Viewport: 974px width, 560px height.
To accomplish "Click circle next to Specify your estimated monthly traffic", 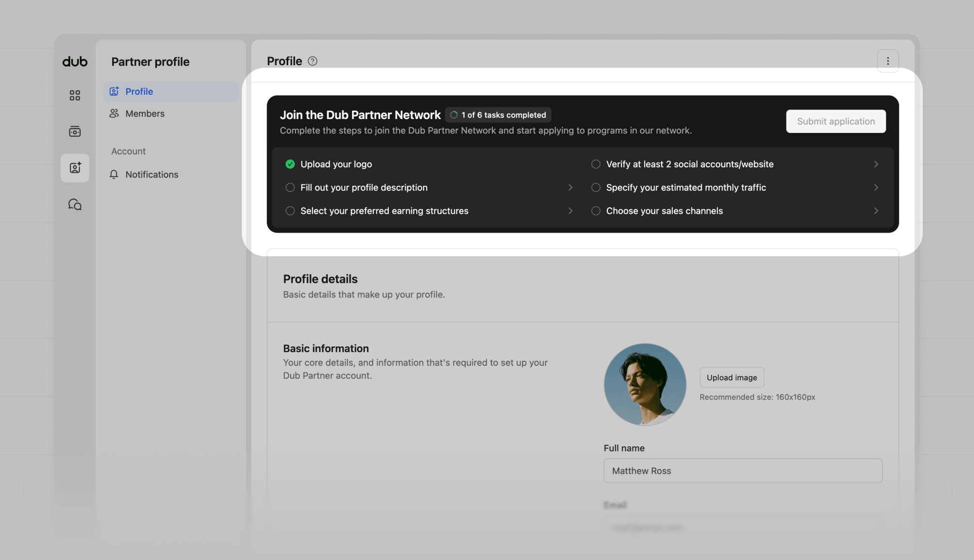I will pos(596,188).
